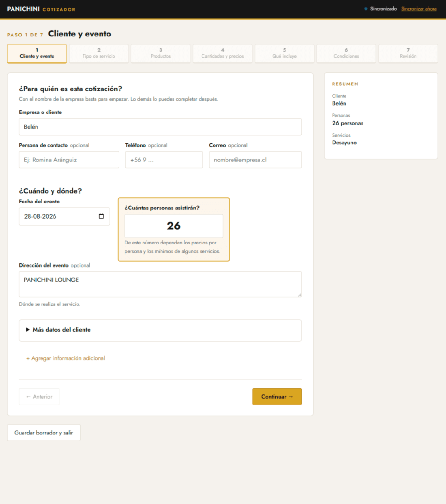Open step 1 'Cliente y evento' tab
446x504 pixels.
37,54
